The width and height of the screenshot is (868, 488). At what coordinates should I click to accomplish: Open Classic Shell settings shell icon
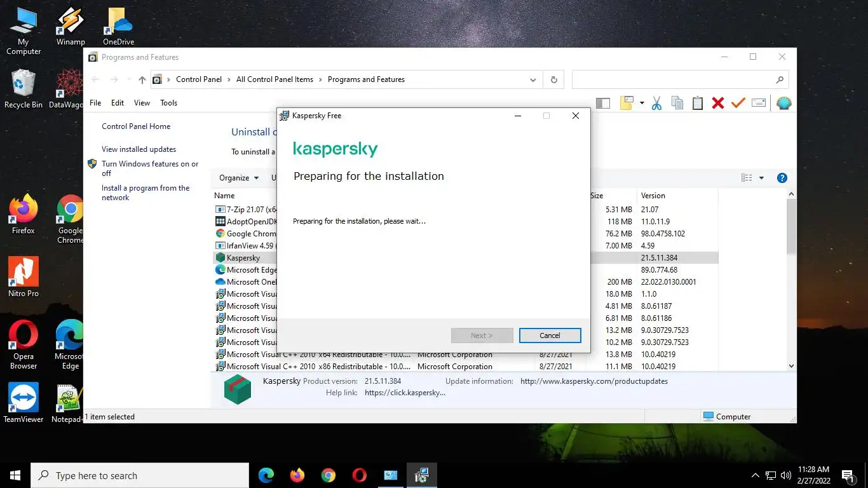tap(784, 103)
